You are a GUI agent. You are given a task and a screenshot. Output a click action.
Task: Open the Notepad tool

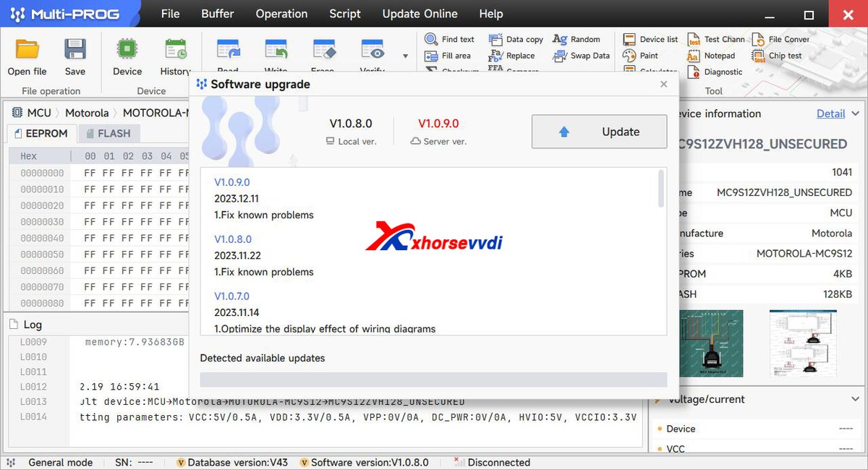point(710,56)
